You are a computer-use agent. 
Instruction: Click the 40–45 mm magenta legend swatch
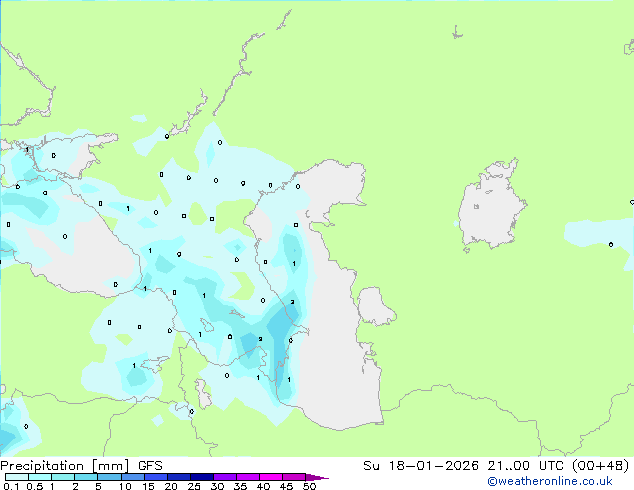(271, 477)
